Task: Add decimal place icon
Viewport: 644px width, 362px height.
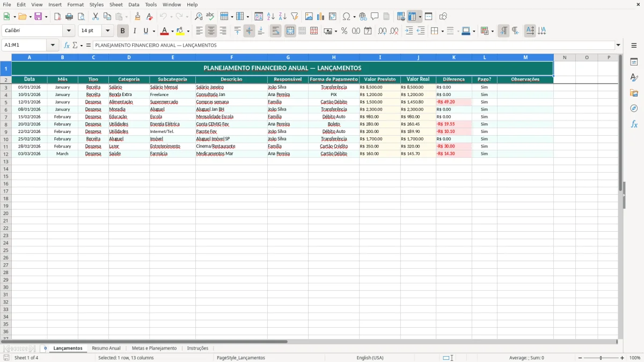Action: click(382, 31)
